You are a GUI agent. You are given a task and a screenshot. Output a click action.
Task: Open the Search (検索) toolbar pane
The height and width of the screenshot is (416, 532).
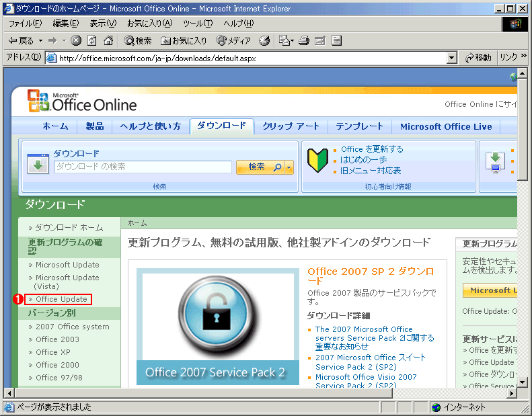tap(137, 41)
